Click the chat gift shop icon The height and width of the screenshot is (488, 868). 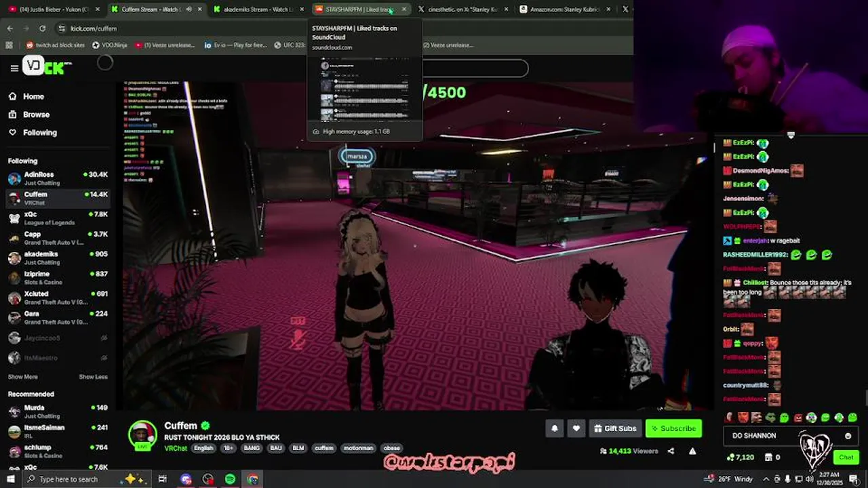coord(768,457)
